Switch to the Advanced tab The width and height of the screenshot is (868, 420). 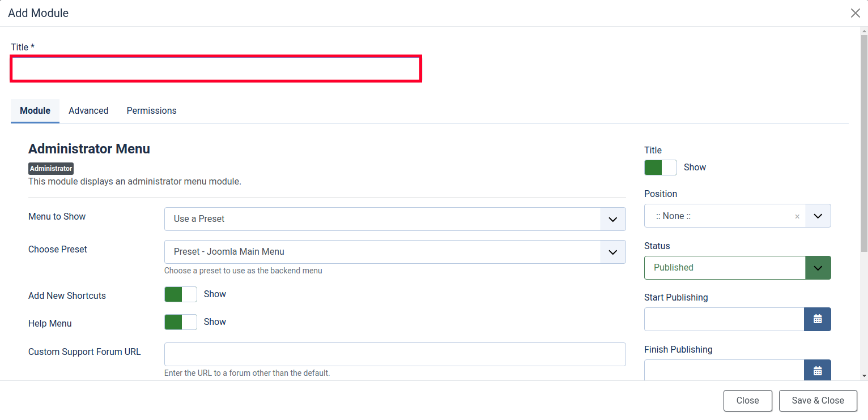point(88,111)
